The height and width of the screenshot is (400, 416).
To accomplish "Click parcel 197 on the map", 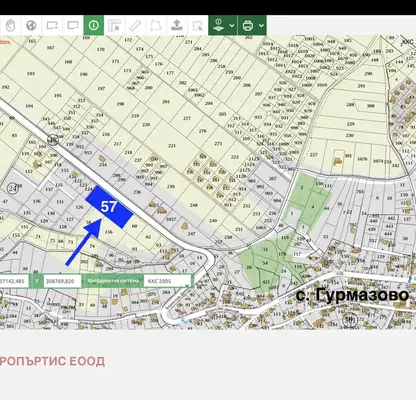I will point(101,89).
